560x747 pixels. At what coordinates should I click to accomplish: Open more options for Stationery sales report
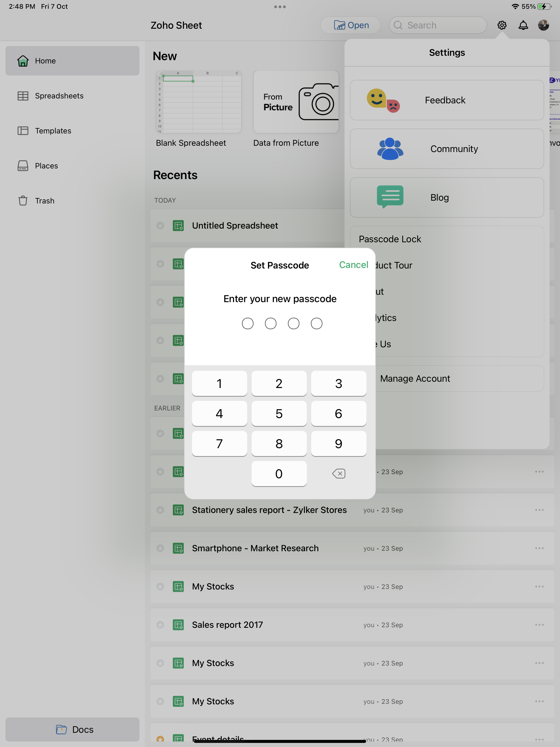539,510
